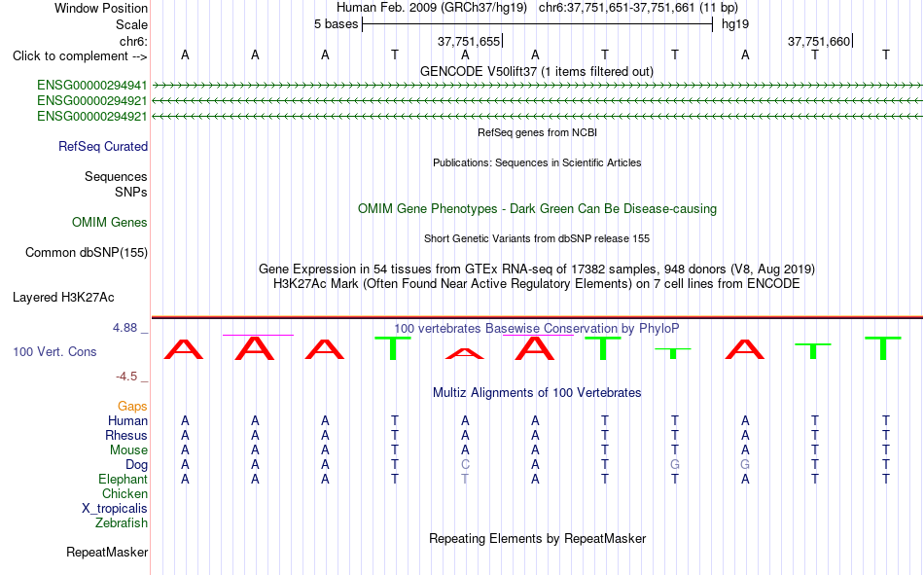
Task: Click the GENCODE V50lift37 track title
Action: pos(536,71)
